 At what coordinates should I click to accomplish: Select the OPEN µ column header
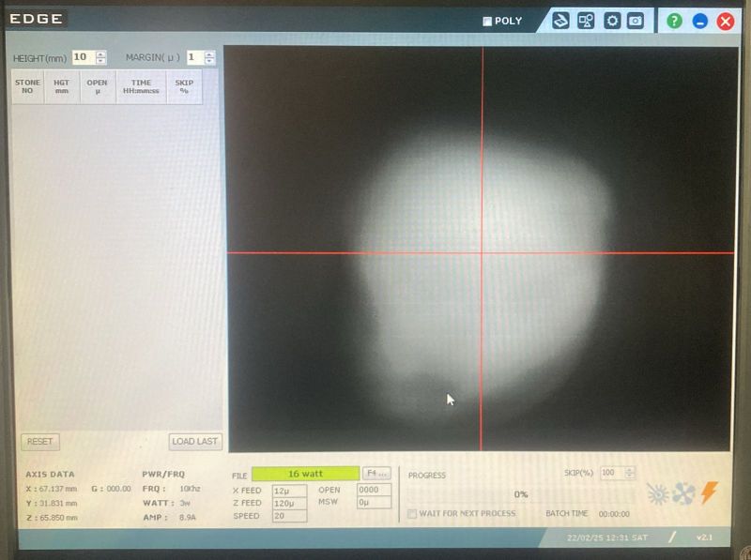pos(98,86)
